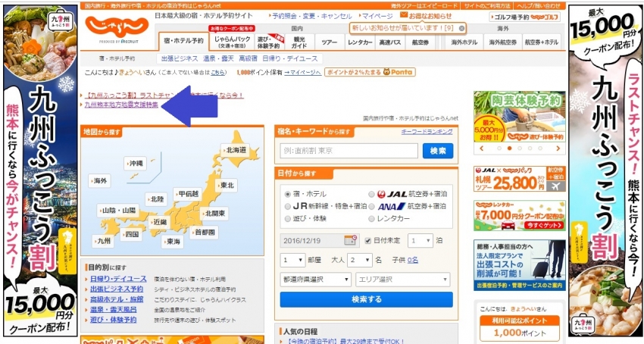Image resolution: width=644 pixels, height=344 pixels.
Task: Select 東北 on the map
Action: coord(227,186)
